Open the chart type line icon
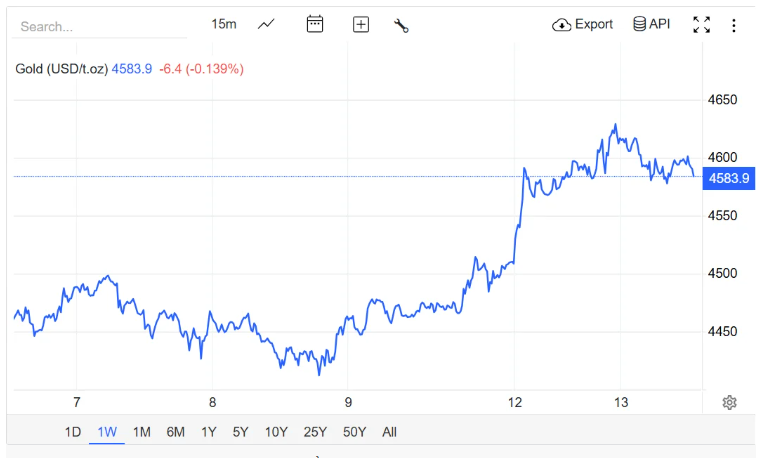The width and height of the screenshot is (770, 458). 266,24
